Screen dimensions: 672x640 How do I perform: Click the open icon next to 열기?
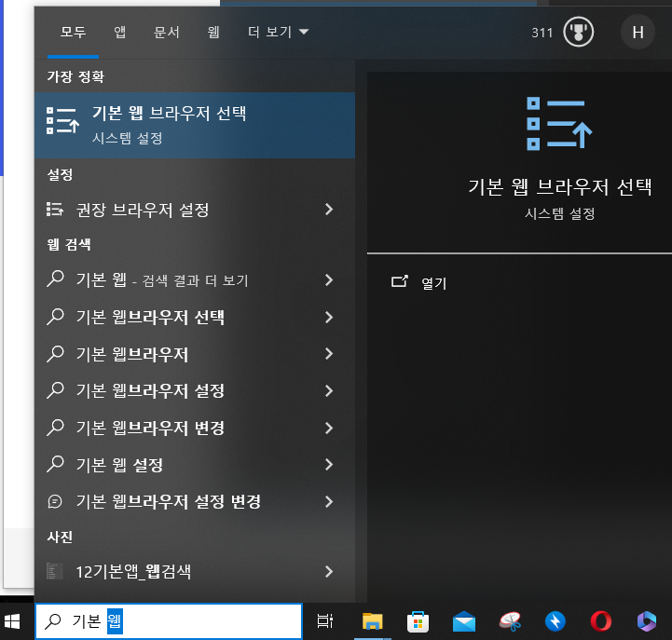coord(400,281)
